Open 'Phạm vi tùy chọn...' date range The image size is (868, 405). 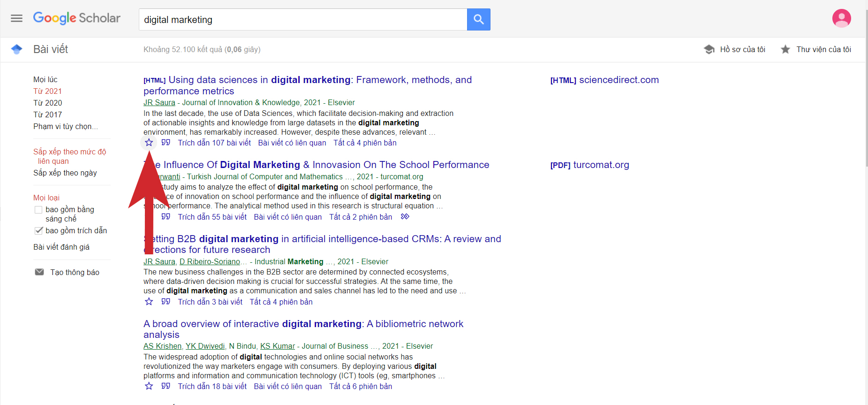click(x=65, y=126)
